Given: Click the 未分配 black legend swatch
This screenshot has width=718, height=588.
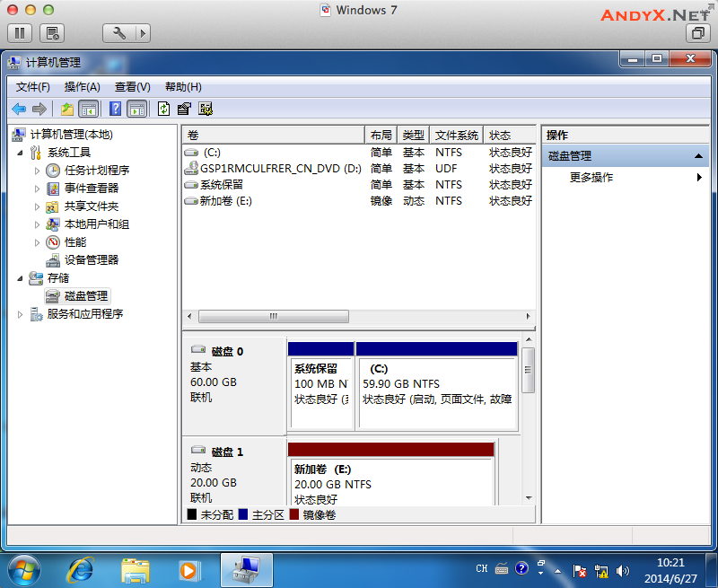Looking at the screenshot, I should [x=192, y=514].
